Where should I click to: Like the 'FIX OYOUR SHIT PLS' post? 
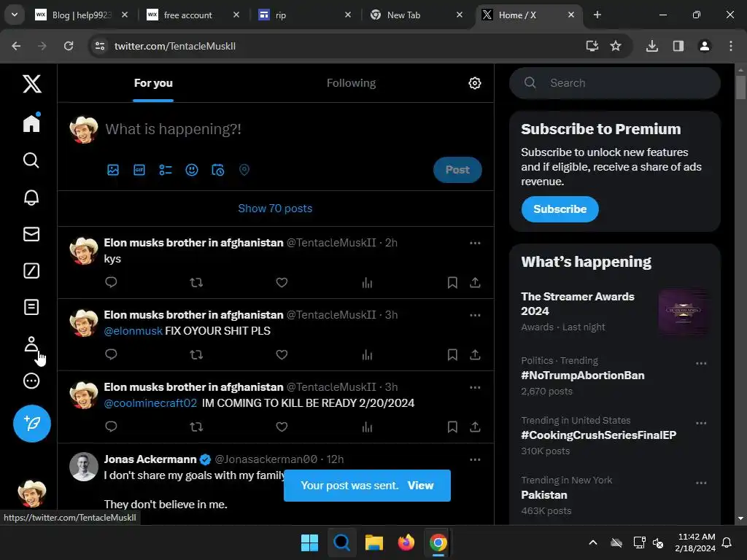tap(282, 355)
